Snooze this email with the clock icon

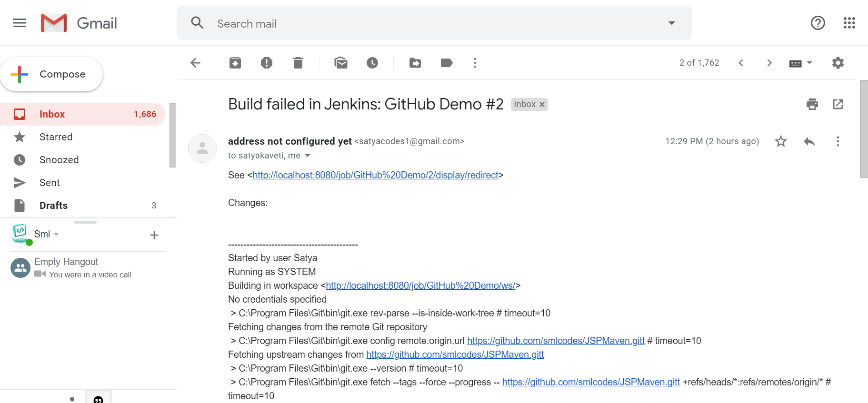coord(372,63)
